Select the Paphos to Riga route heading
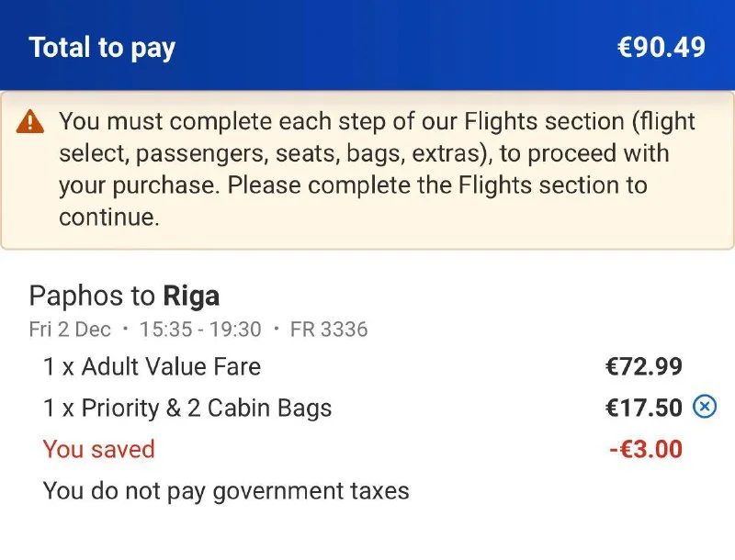This screenshot has height=560, width=735. 124,297
